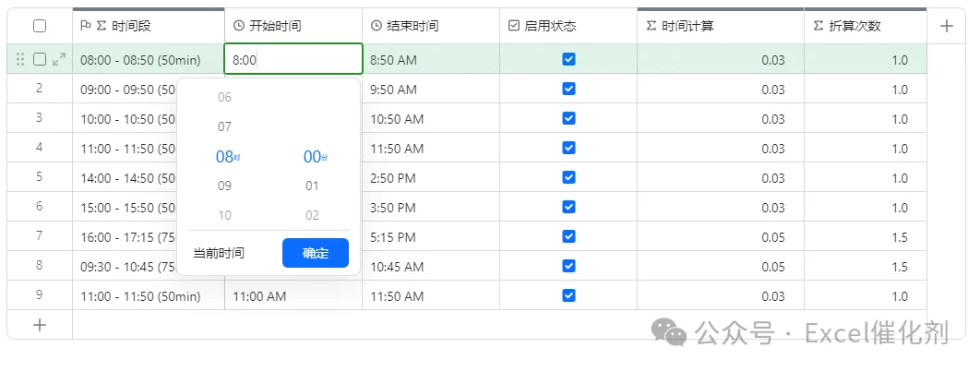Select the 10:45 AM end time cell
Screen dimensions: 980x372
[431, 266]
